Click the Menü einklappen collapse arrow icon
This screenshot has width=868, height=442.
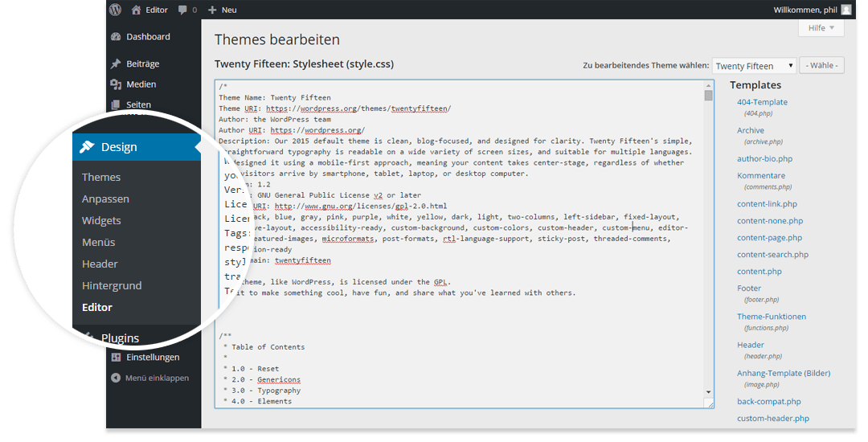[x=115, y=378]
